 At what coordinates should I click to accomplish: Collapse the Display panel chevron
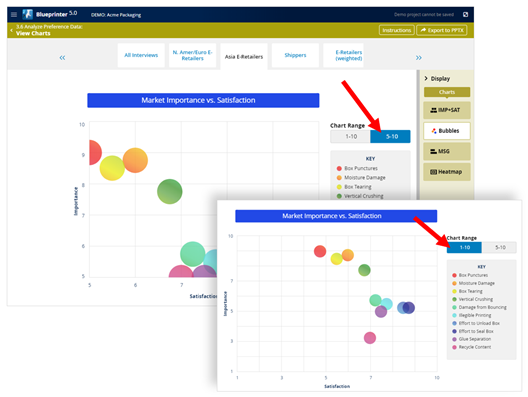click(x=426, y=78)
